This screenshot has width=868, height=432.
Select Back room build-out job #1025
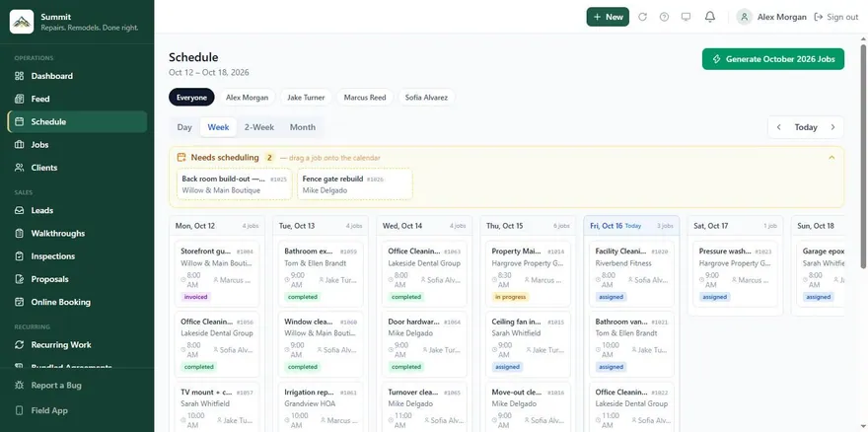234,183
